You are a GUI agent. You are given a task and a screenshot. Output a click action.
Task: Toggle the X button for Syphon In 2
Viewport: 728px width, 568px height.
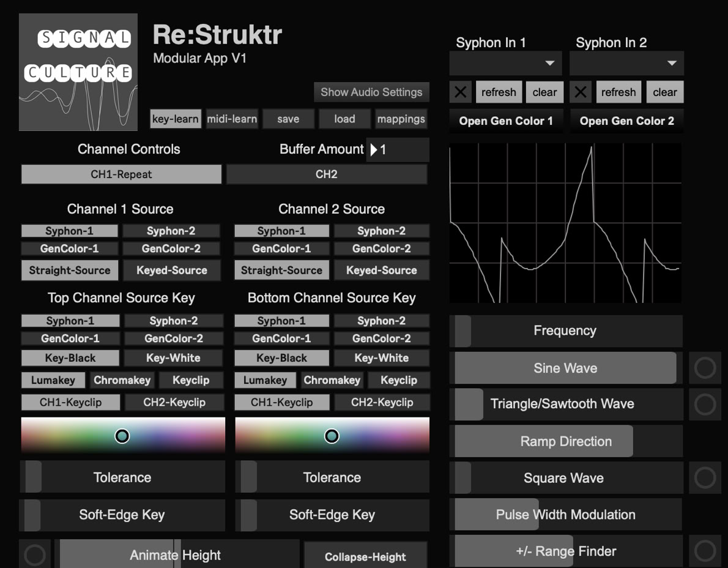pos(581,92)
